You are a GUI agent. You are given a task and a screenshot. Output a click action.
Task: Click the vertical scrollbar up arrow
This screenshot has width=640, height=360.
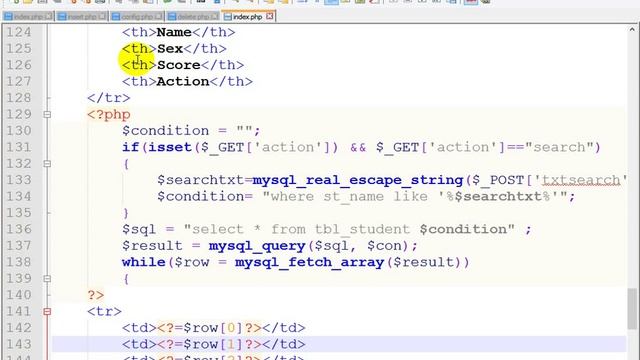pos(632,29)
